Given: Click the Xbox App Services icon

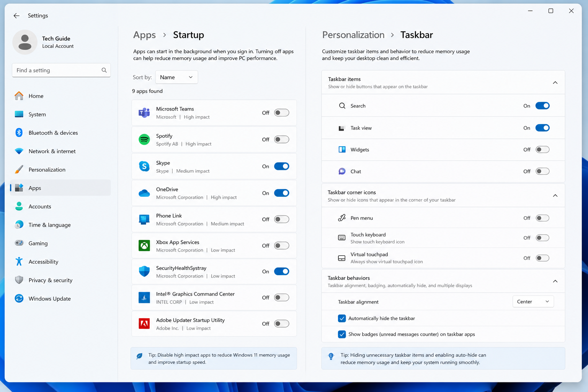Looking at the screenshot, I should (144, 245).
